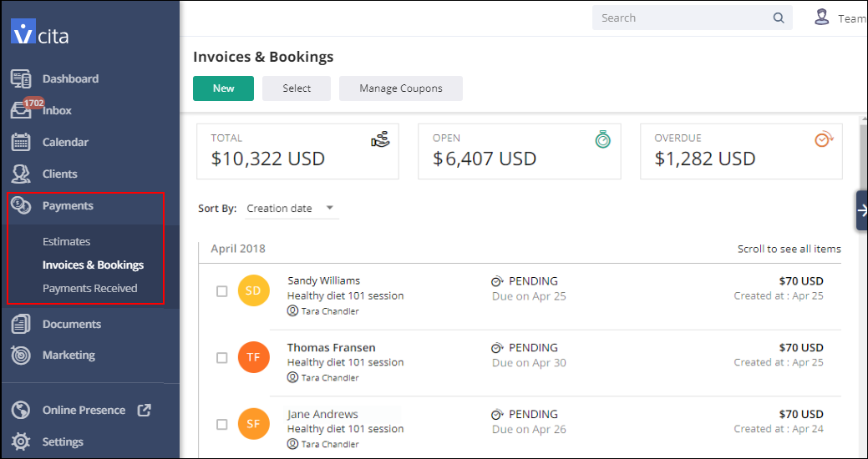The width and height of the screenshot is (868, 459).
Task: Open the Inbox envelope icon
Action: click(21, 111)
